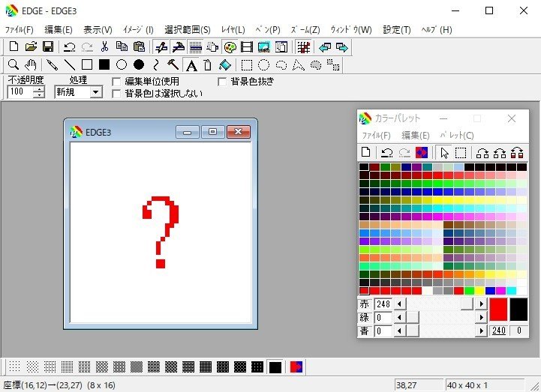Image resolution: width=541 pixels, height=392 pixels.
Task: Open color palette window icon
Action: 230,47
